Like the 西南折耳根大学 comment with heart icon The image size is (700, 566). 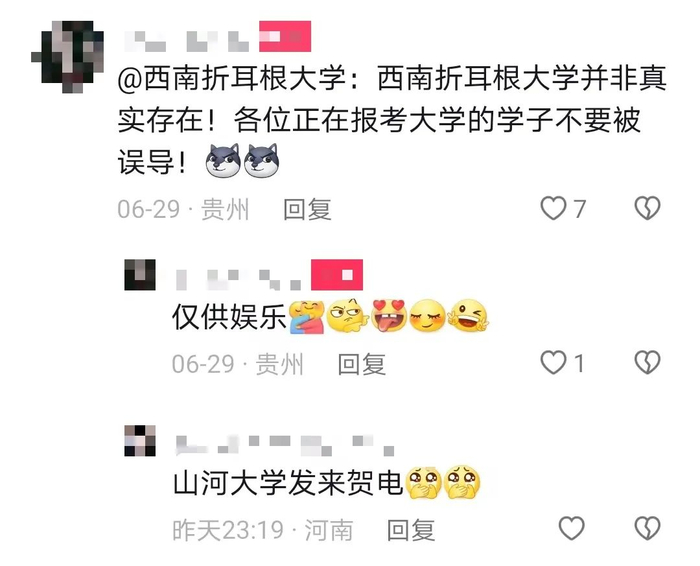click(x=553, y=208)
